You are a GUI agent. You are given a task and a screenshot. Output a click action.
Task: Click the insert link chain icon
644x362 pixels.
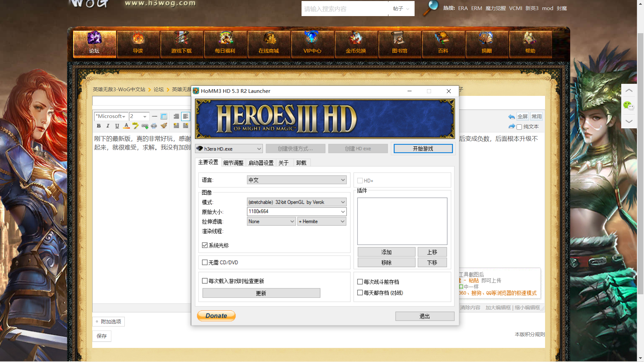(145, 126)
